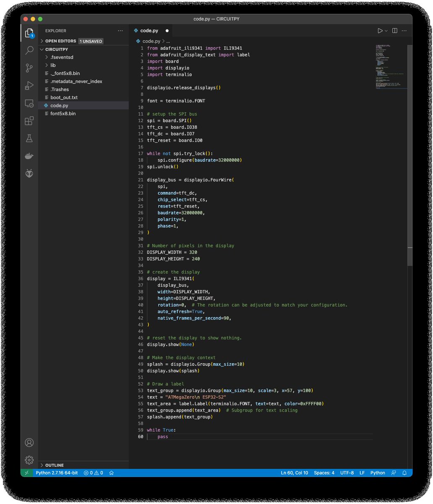
Task: Click the 'font = terminalio.FONT' line
Action: coord(176,101)
